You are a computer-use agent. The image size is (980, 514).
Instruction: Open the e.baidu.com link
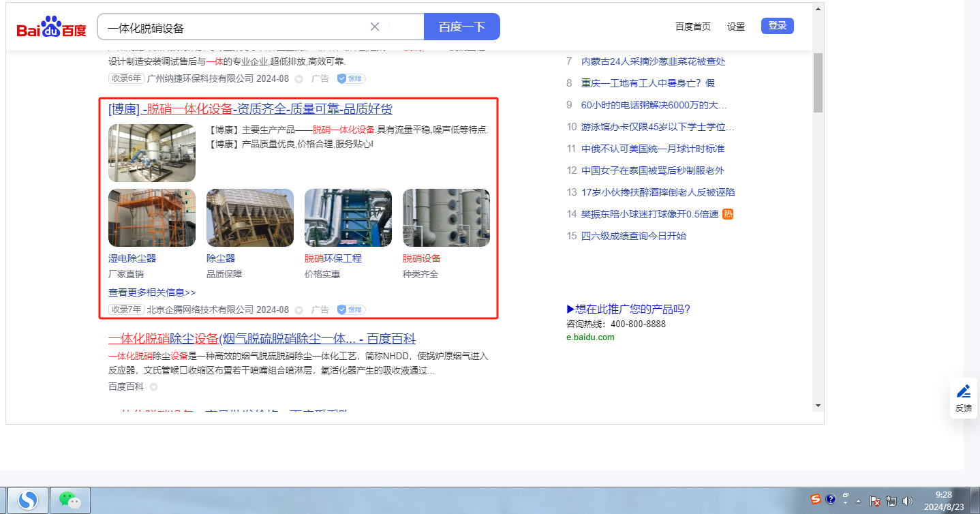click(590, 337)
